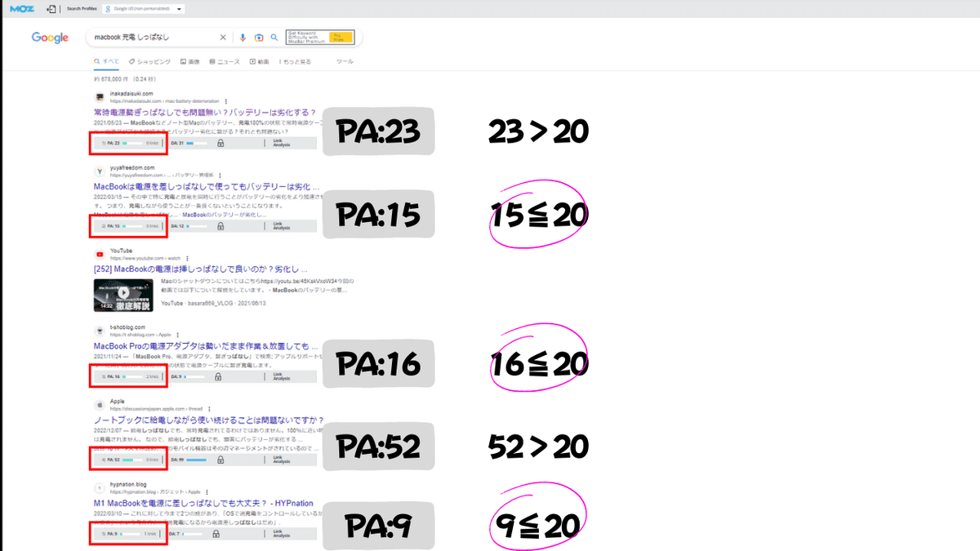Open three-dot menu for yuyafreedom.com result
This screenshot has height=551, width=980.
220,175
